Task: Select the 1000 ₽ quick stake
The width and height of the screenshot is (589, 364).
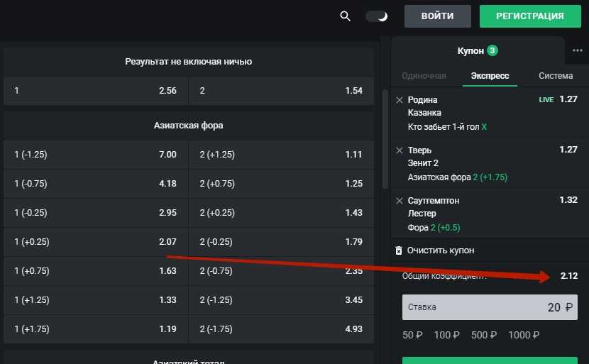Action: click(x=524, y=335)
